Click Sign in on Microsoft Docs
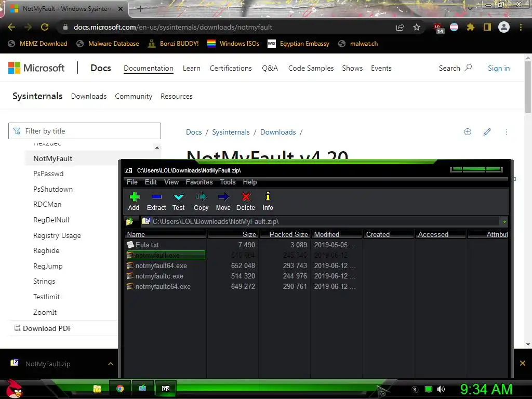 [x=499, y=68]
